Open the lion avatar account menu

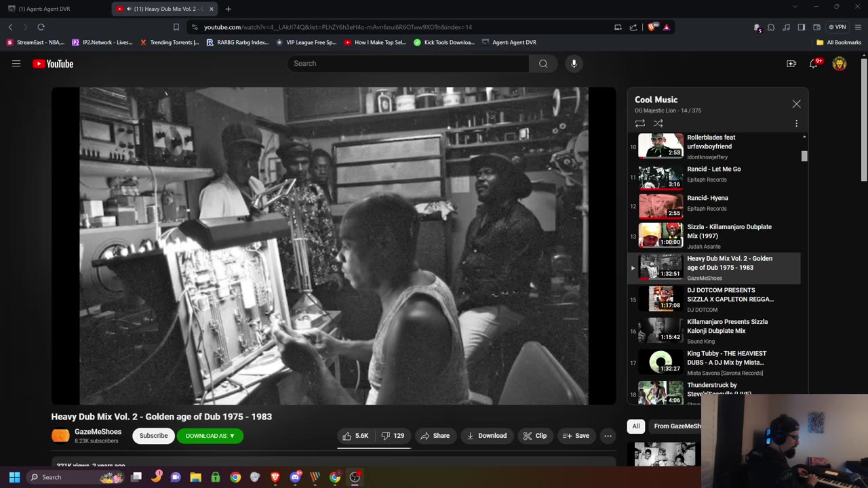pos(840,64)
